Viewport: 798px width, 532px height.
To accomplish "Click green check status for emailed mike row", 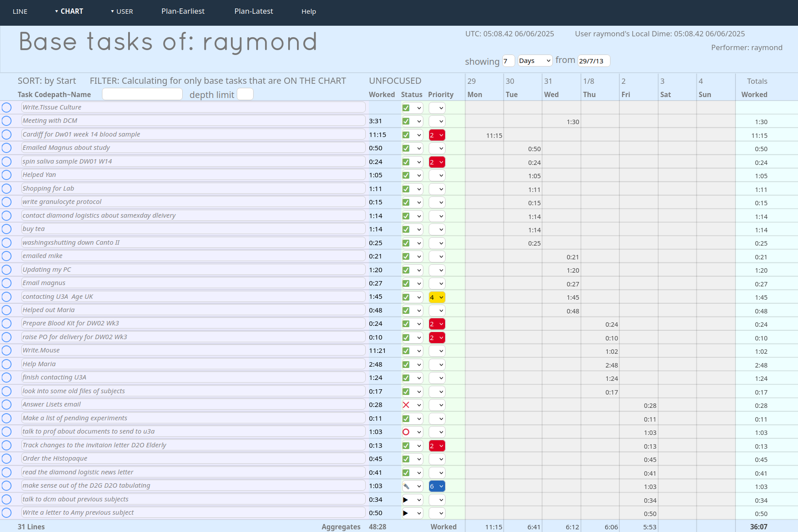I will tap(406, 256).
